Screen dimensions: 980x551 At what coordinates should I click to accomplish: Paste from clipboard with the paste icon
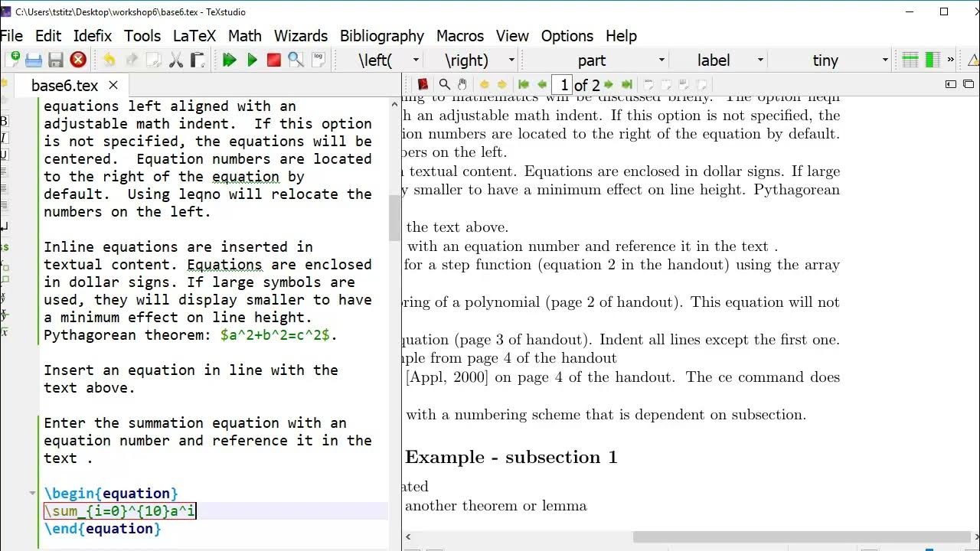pyautogui.click(x=198, y=60)
